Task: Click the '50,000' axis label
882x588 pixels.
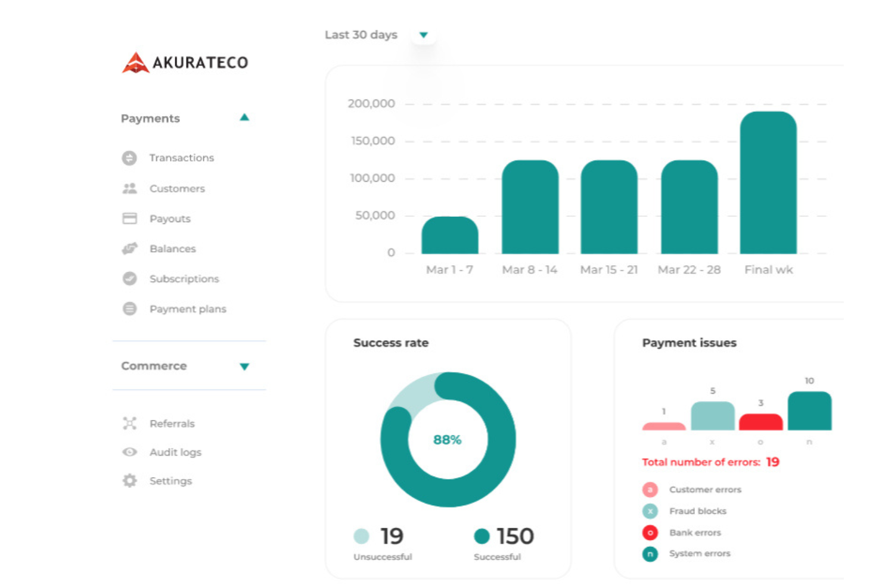Action: point(375,216)
